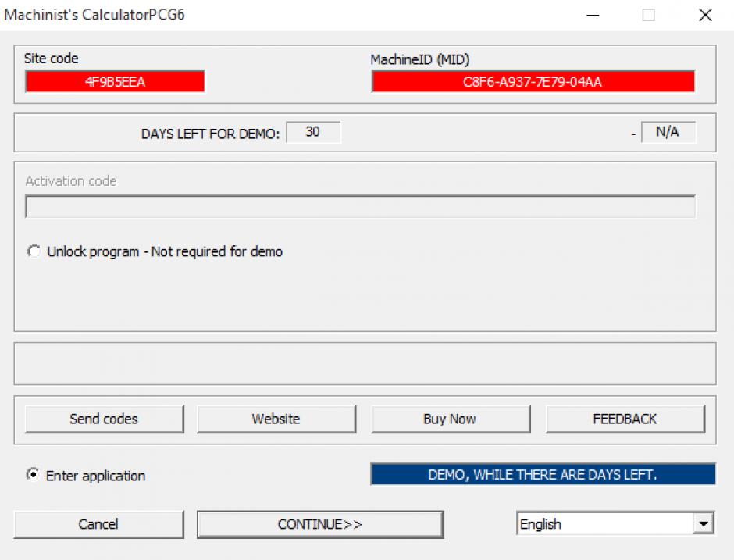Click the CONTINUE>> button
This screenshot has height=560, width=734.
pos(320,524)
